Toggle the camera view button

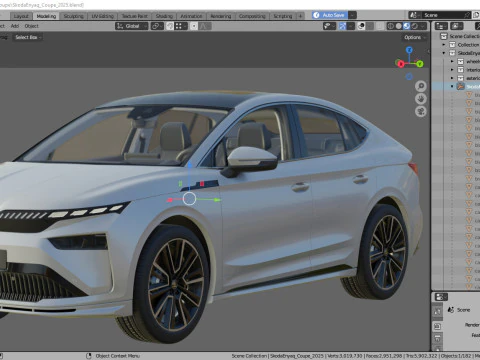(421, 111)
